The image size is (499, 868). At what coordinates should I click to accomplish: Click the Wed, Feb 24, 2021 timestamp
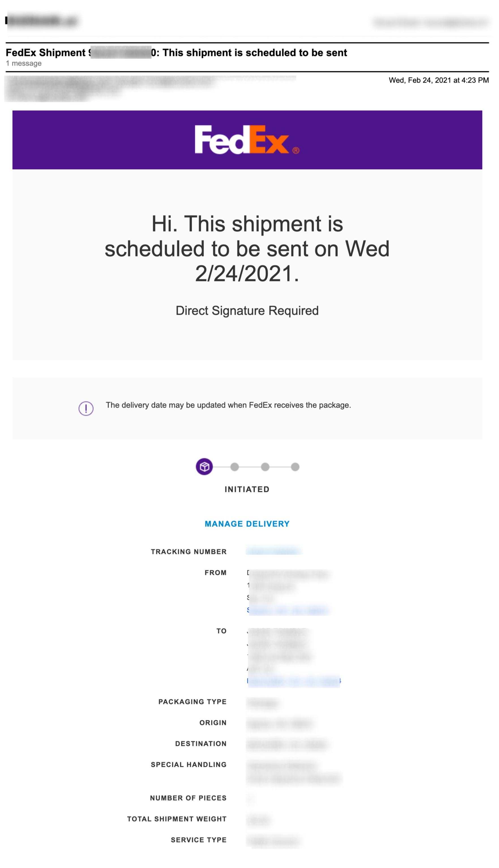pyautogui.click(x=438, y=80)
